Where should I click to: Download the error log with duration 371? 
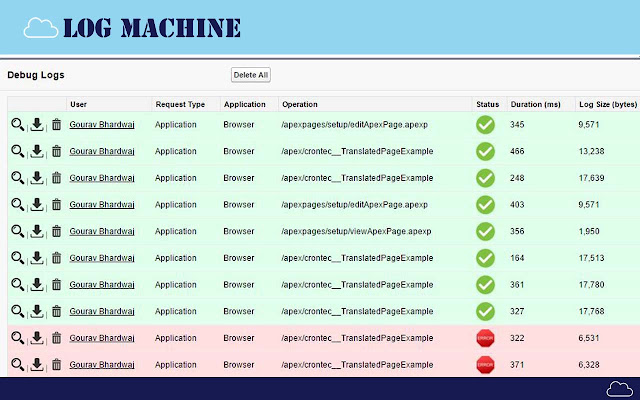click(x=37, y=364)
